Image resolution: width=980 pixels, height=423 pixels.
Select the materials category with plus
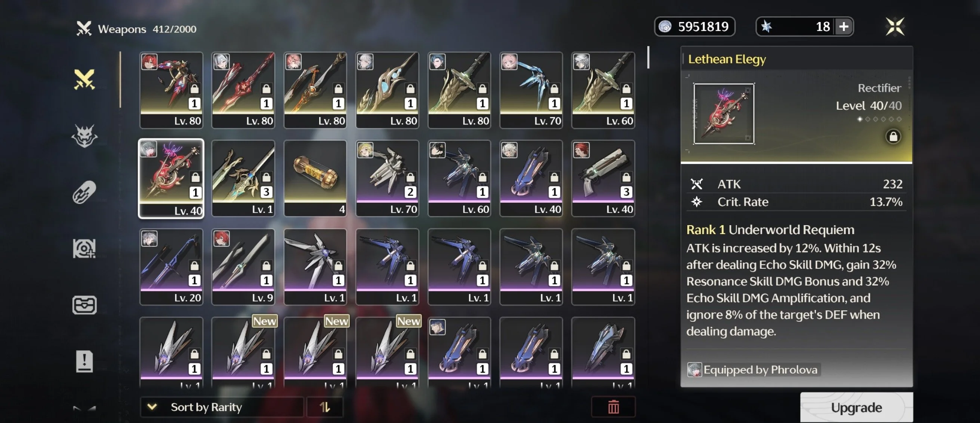[84, 248]
